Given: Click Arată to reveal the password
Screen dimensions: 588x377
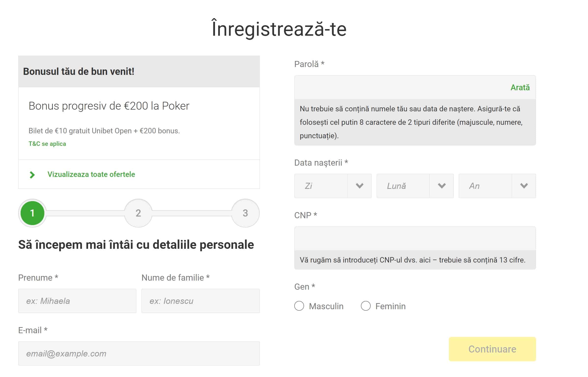Looking at the screenshot, I should pos(520,87).
